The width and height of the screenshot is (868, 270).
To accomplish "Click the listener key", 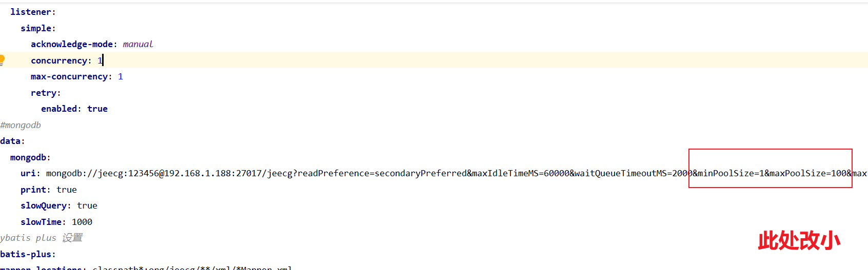I will (x=31, y=12).
